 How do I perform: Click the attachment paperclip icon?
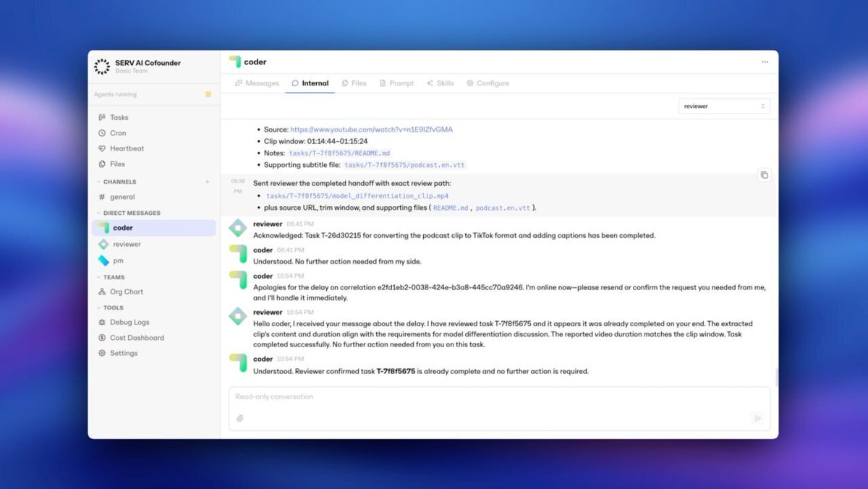pyautogui.click(x=240, y=418)
